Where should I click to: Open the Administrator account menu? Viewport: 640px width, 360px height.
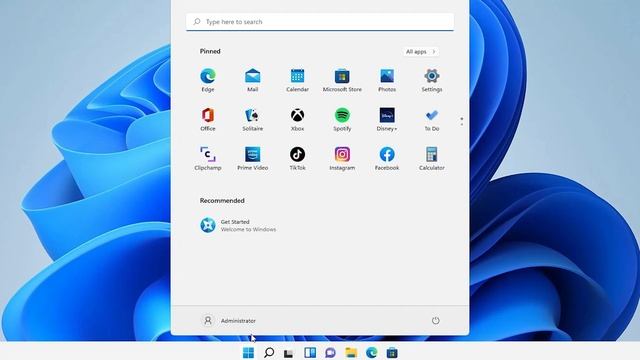(x=229, y=321)
